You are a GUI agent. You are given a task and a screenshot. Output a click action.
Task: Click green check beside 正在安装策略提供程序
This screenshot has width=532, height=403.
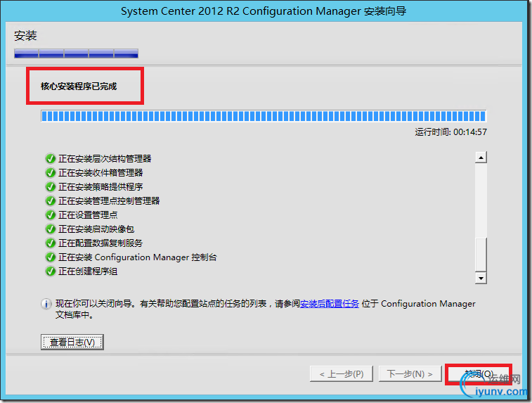[50, 187]
